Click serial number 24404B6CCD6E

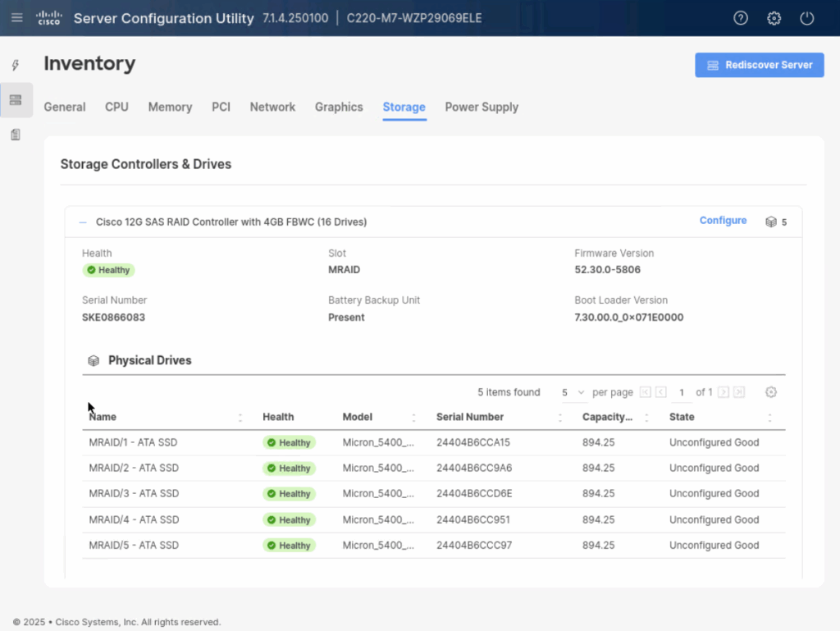click(x=474, y=494)
